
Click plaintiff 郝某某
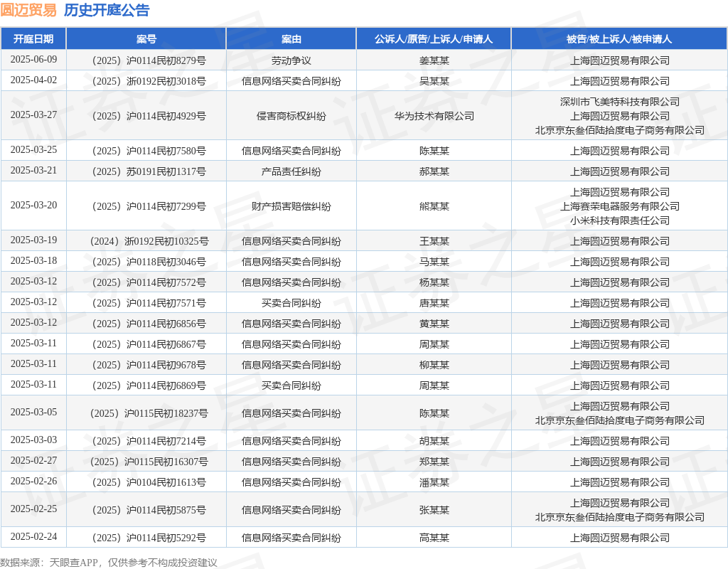coord(434,171)
